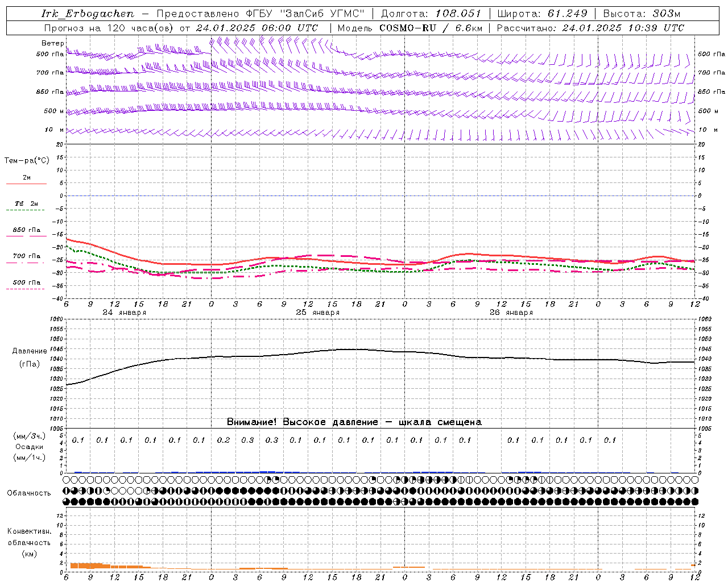Click the 24 января date label
The width and height of the screenshot is (728, 582).
[x=124, y=313]
